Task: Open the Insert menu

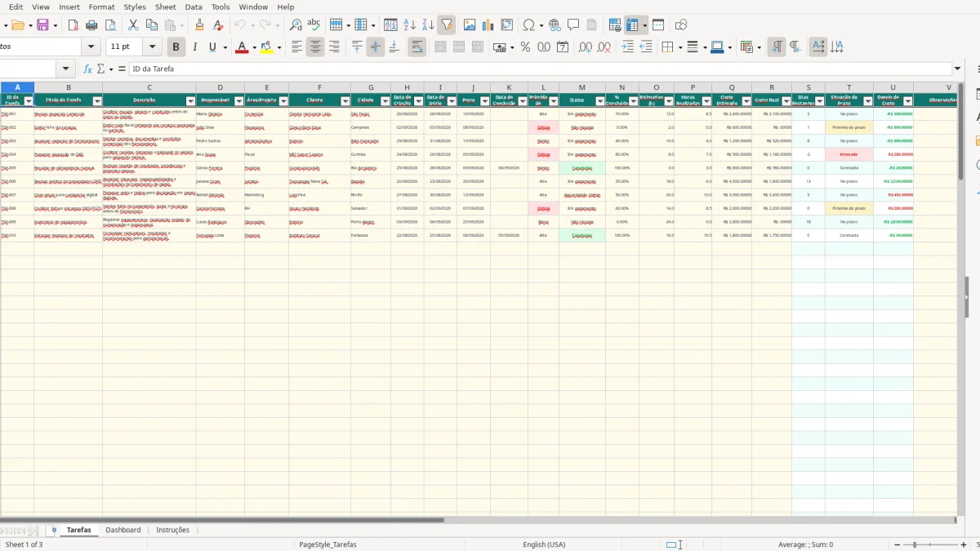Action: (69, 7)
